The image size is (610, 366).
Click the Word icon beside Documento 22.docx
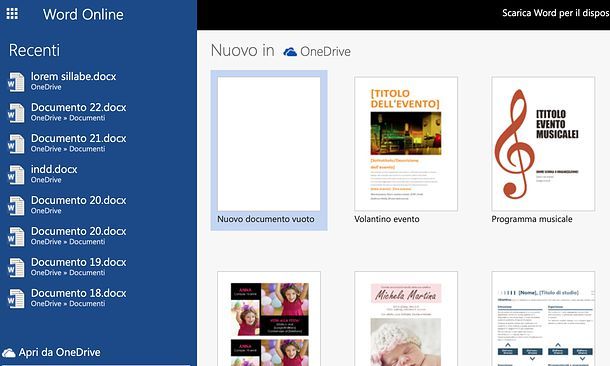tap(16, 113)
